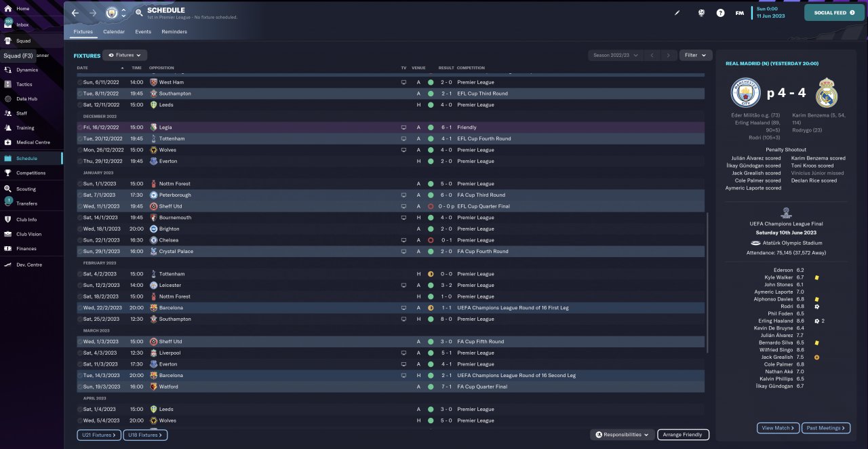868x449 pixels.
Task: Switch to the Events tab
Action: [x=143, y=32]
